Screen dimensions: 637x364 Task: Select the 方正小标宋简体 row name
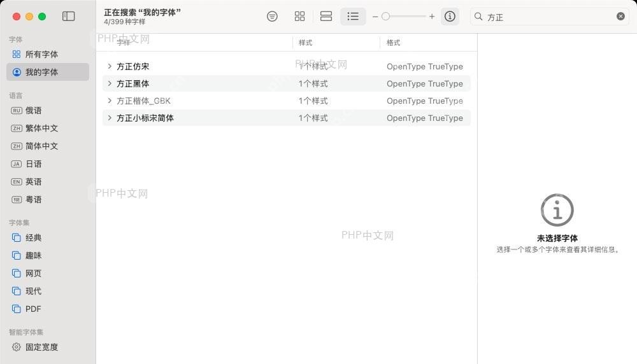pos(145,118)
